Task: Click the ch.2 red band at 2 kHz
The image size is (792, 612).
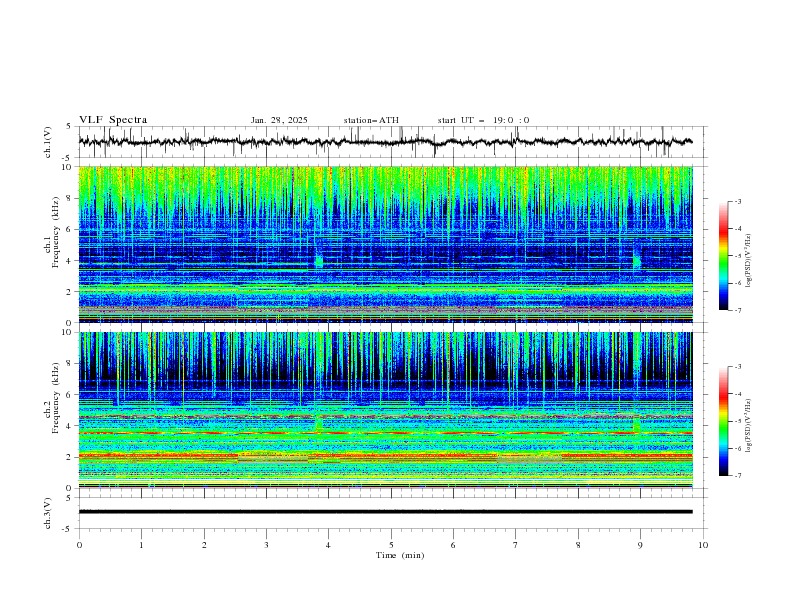Action: click(385, 456)
